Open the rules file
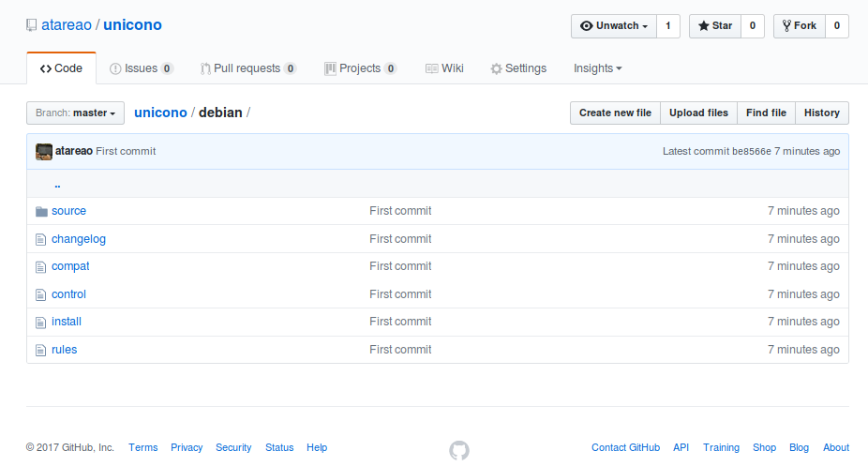The height and width of the screenshot is (466, 868). tap(65, 350)
